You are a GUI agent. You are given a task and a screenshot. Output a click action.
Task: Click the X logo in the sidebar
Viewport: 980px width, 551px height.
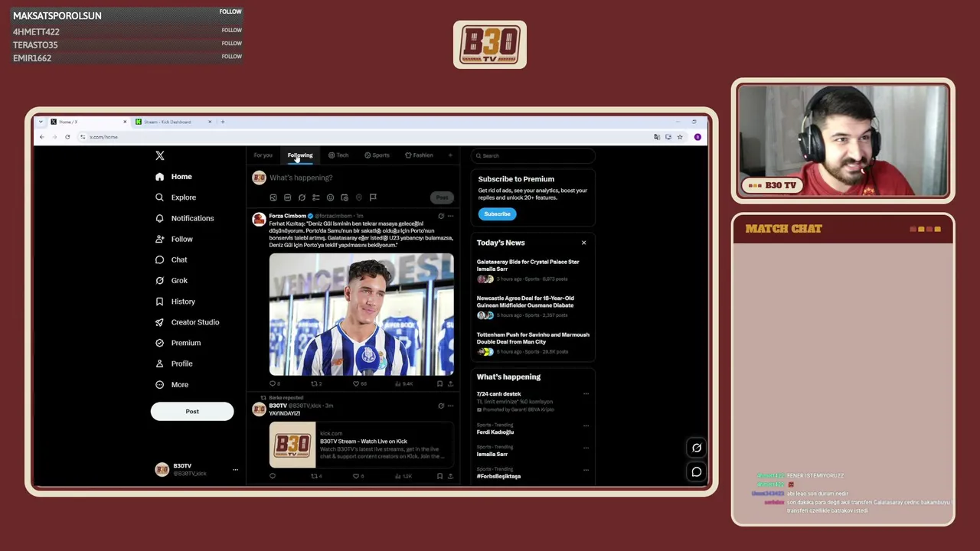pos(159,155)
